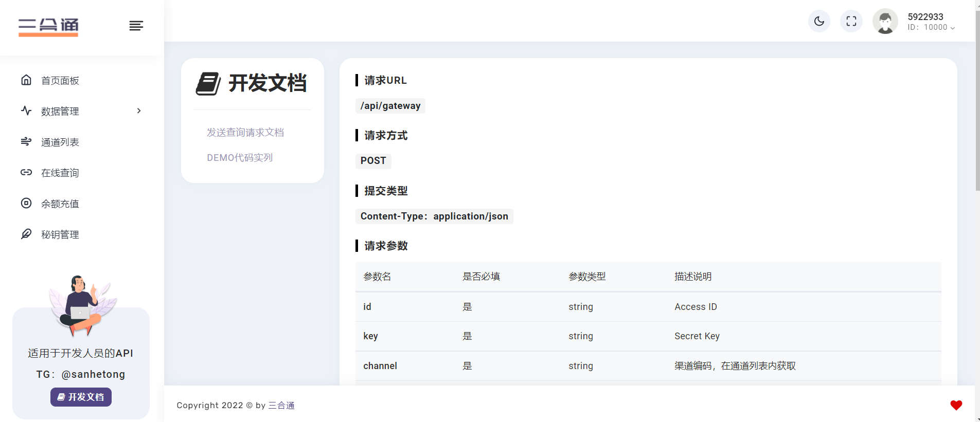Click the wind icon next to 通道列表
Image resolution: width=980 pixels, height=422 pixels.
(x=26, y=141)
